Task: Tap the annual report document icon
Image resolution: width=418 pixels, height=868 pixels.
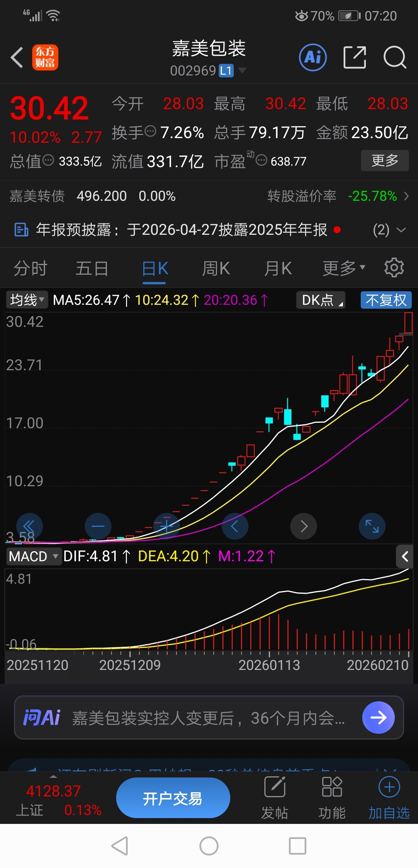Action: pyautogui.click(x=21, y=230)
